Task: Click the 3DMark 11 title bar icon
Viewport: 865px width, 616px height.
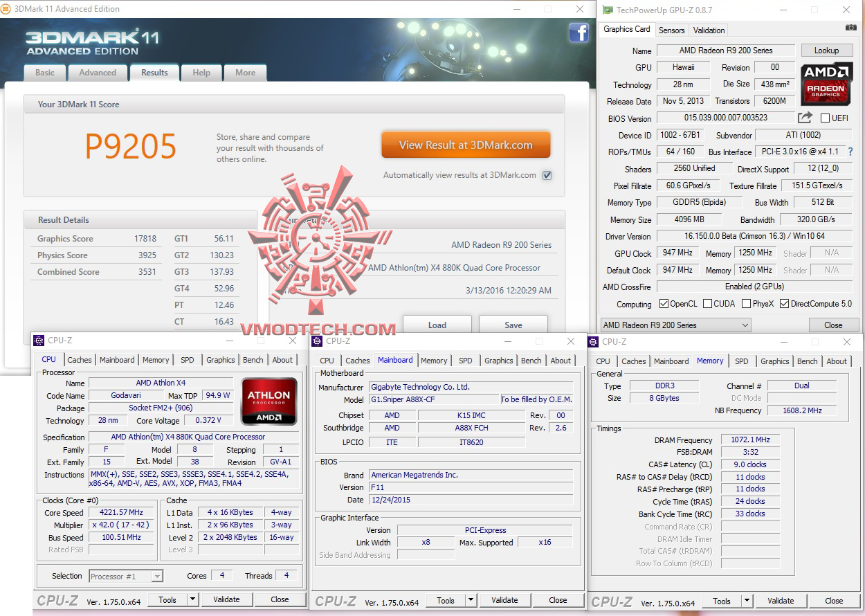Action: point(6,9)
